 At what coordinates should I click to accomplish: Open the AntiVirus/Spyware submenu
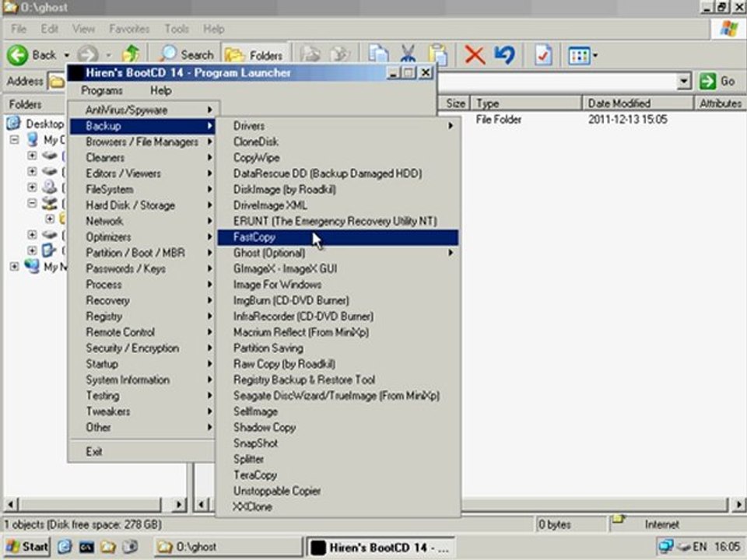pos(142,110)
